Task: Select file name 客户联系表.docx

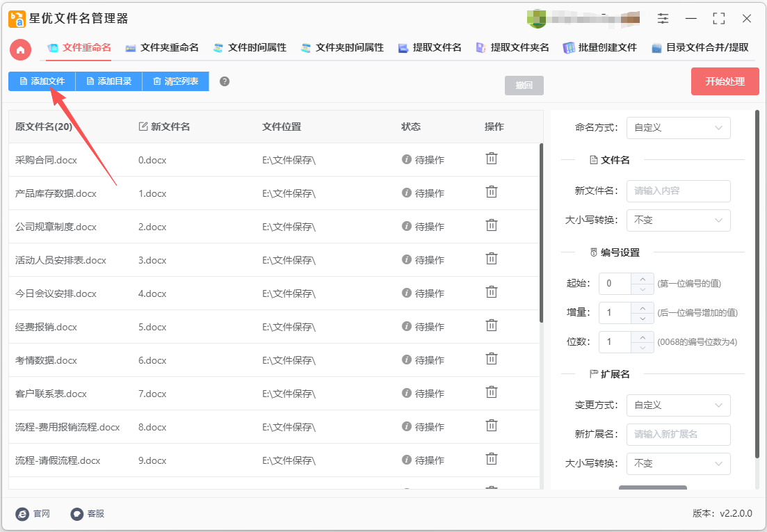Action: [51, 394]
